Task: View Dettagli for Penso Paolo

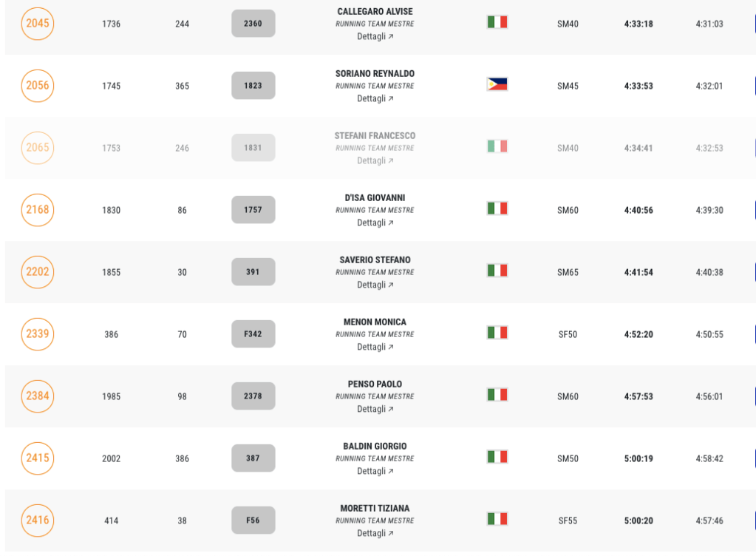Action: tap(375, 409)
